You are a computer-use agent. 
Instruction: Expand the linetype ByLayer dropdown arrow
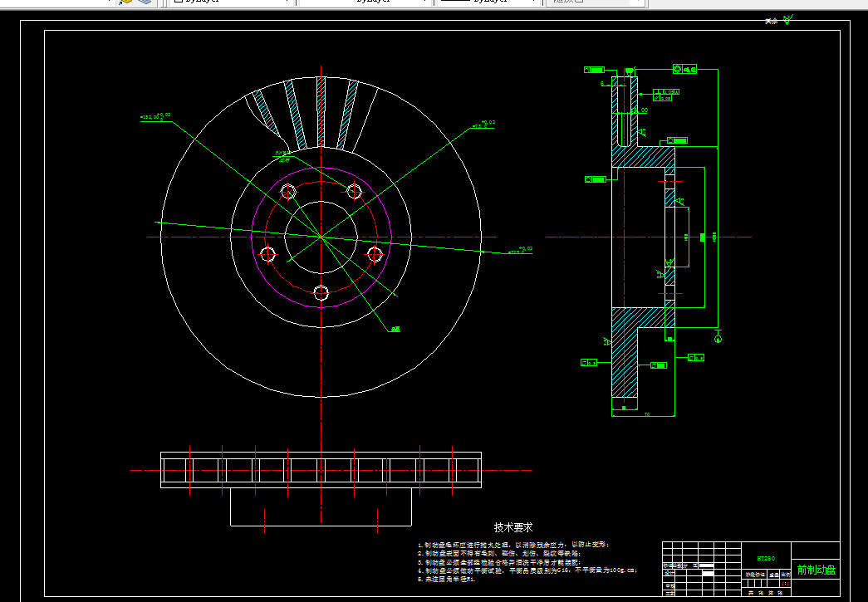pos(424,1)
